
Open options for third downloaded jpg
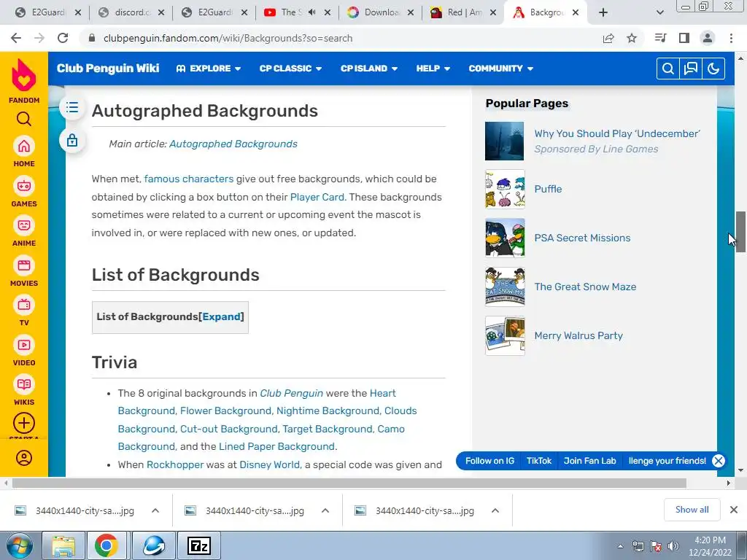click(495, 510)
